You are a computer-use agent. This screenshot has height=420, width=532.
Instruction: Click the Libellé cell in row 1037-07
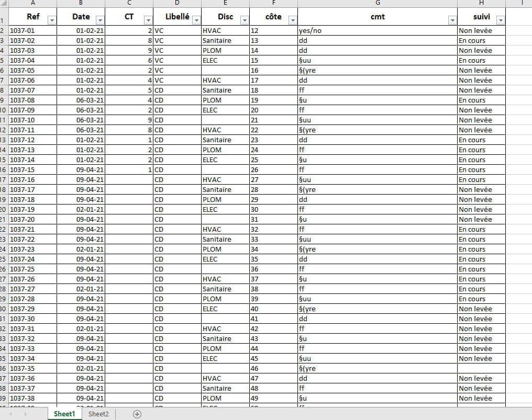pos(177,90)
